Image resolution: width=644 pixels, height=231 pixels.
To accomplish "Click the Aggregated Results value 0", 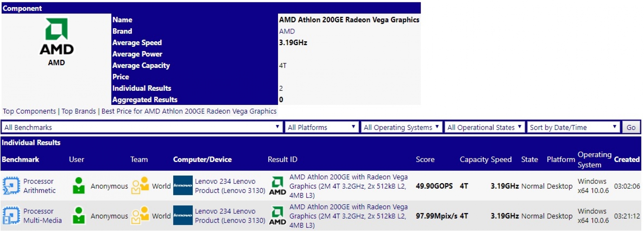I will (281, 100).
